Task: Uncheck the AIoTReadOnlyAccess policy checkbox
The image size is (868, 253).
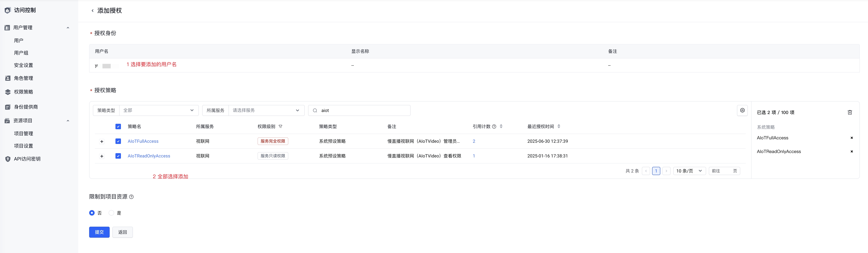Action: tap(118, 156)
